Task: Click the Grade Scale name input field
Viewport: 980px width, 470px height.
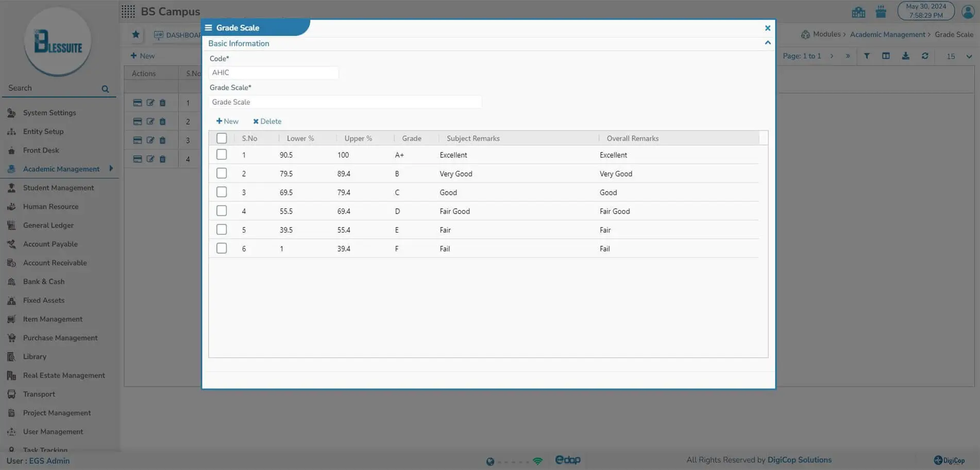Action: pyautogui.click(x=345, y=102)
